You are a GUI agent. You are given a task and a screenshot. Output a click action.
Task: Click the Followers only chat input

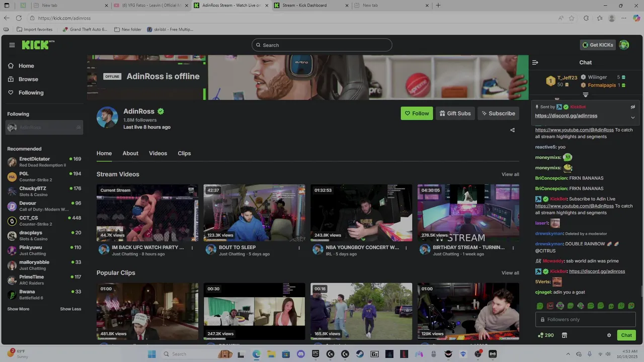tap(586, 319)
